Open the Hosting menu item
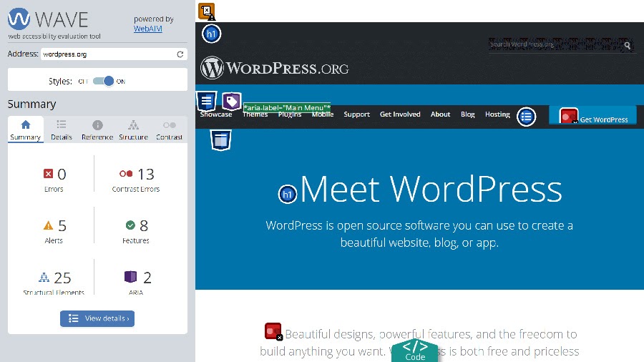The image size is (644, 362). click(x=497, y=114)
